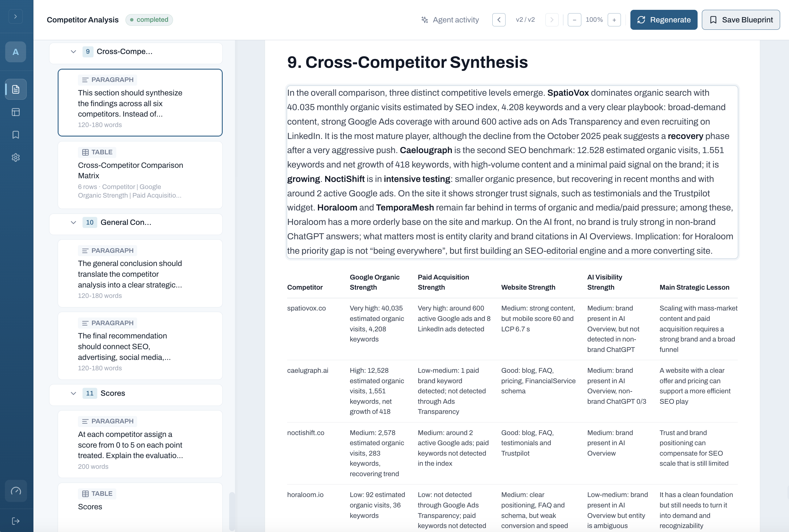Click the caelugraph.ai table cell
The width and height of the screenshot is (789, 532).
pyautogui.click(x=308, y=371)
